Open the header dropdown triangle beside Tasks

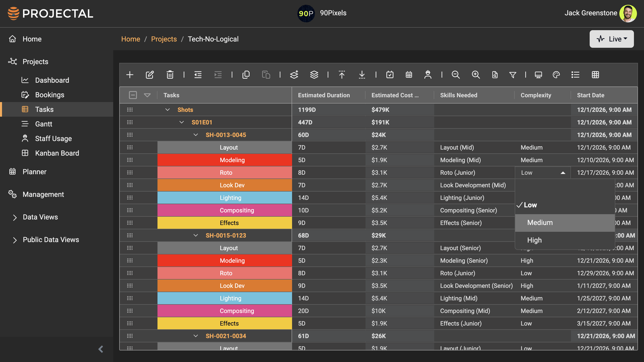(147, 95)
